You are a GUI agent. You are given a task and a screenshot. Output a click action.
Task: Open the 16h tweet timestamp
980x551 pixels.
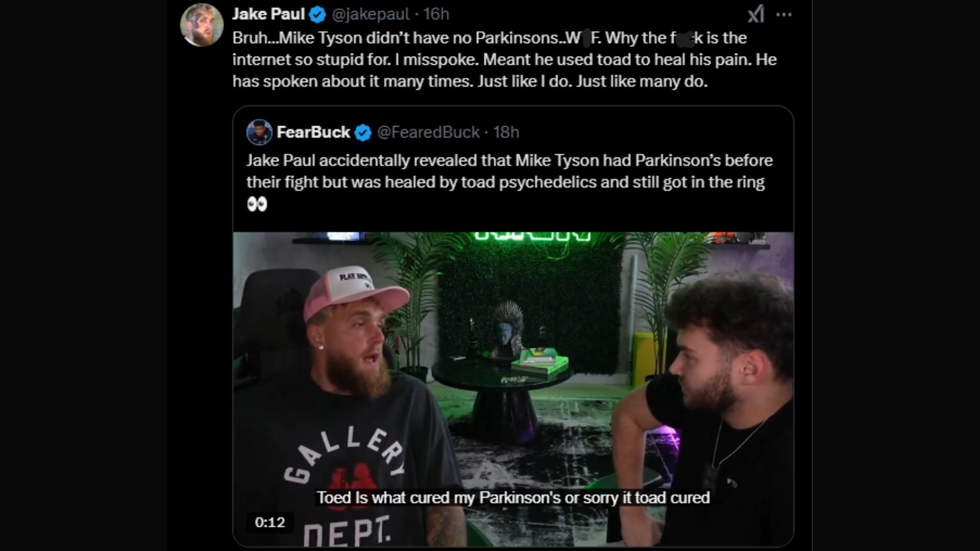[436, 14]
